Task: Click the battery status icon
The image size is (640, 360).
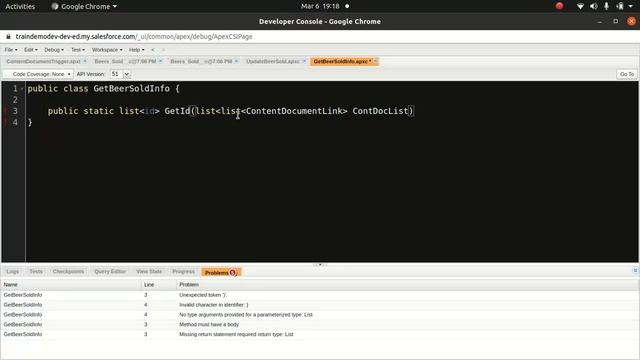Action: [620, 6]
